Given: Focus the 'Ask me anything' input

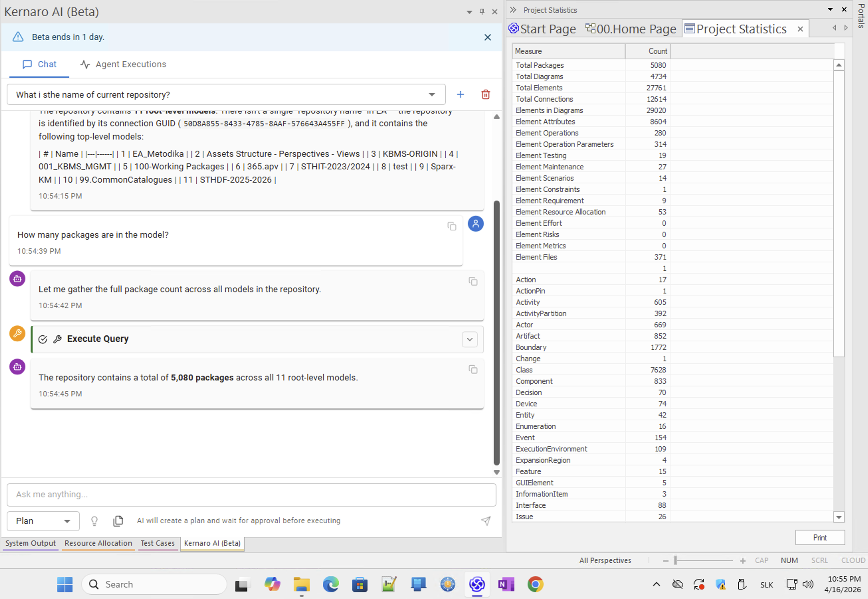Looking at the screenshot, I should pyautogui.click(x=251, y=494).
